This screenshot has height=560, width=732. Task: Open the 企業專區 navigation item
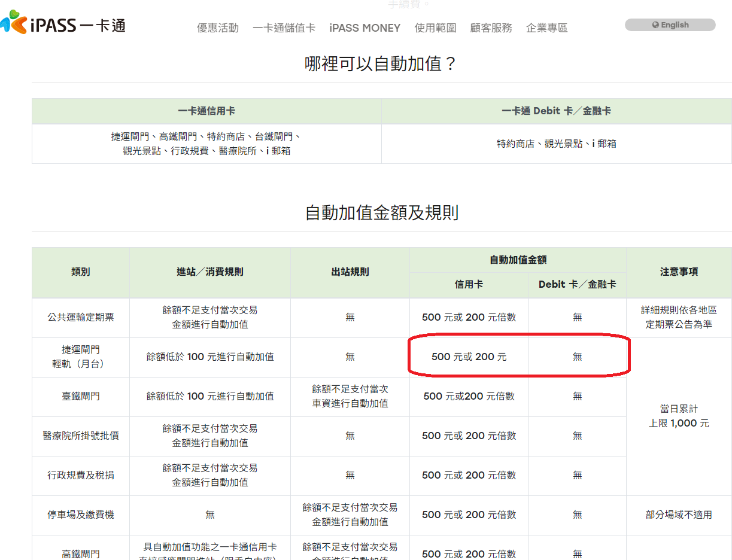point(546,28)
